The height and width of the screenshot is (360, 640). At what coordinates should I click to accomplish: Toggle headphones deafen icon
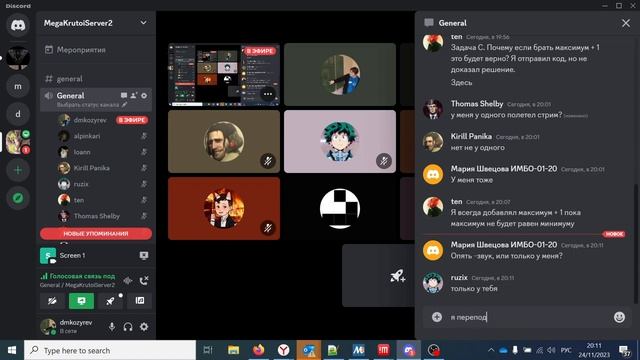pos(128,327)
